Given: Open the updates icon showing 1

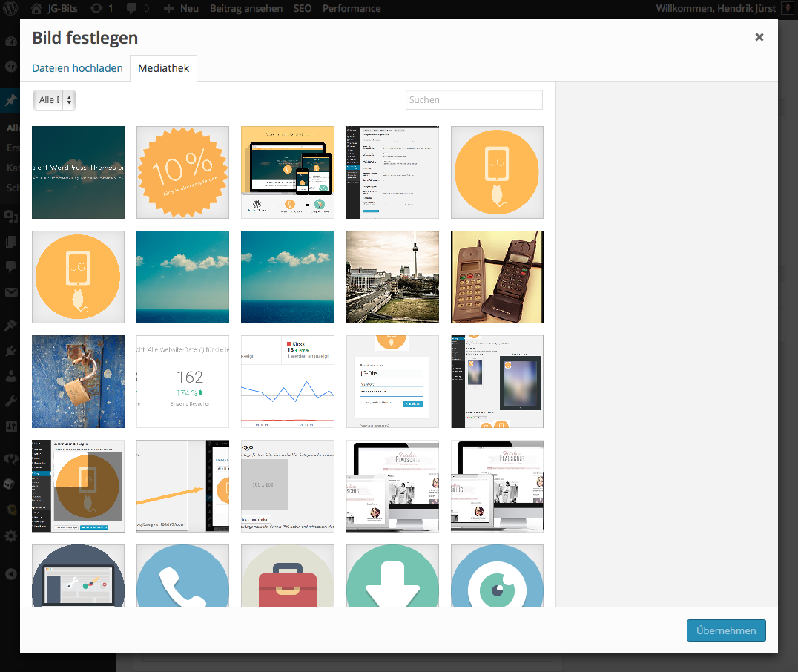Looking at the screenshot, I should click(x=96, y=9).
